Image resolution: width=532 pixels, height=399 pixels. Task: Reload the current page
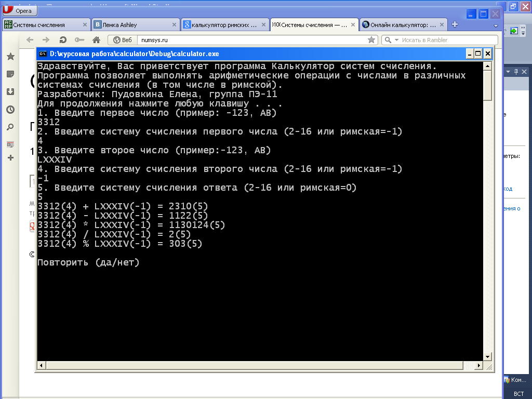(x=63, y=40)
